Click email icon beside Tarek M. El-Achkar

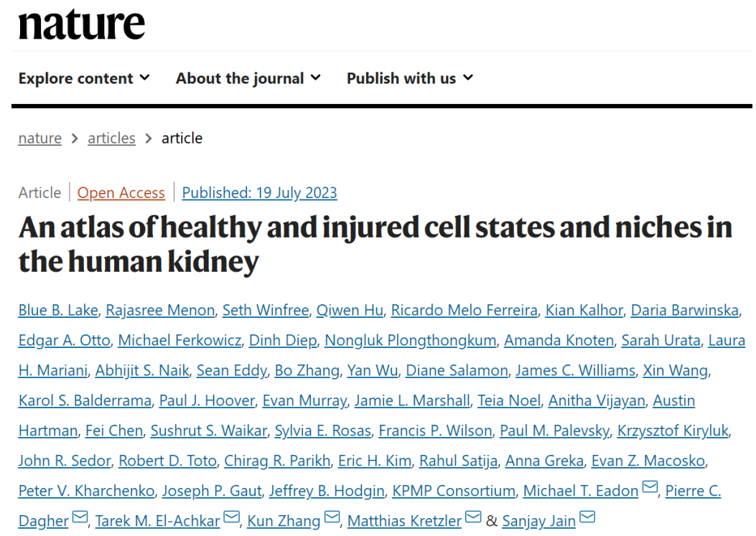(230, 519)
